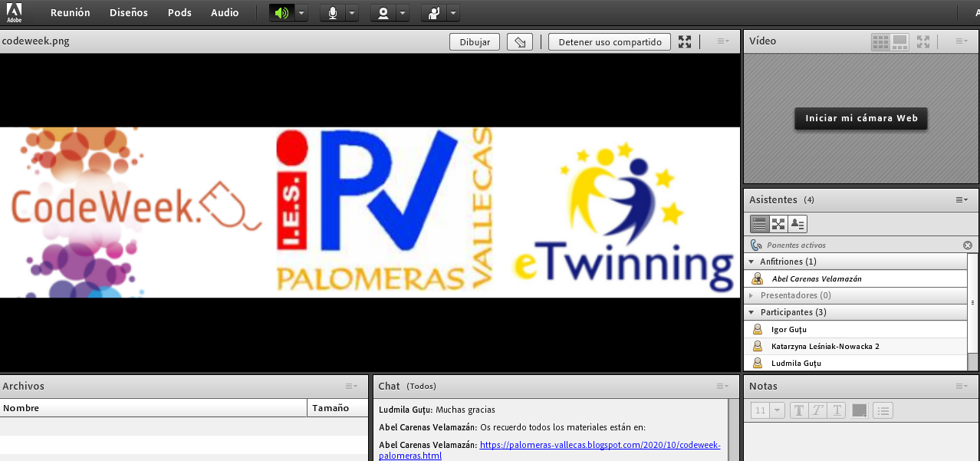Toggle italic text in Notas

point(818,410)
